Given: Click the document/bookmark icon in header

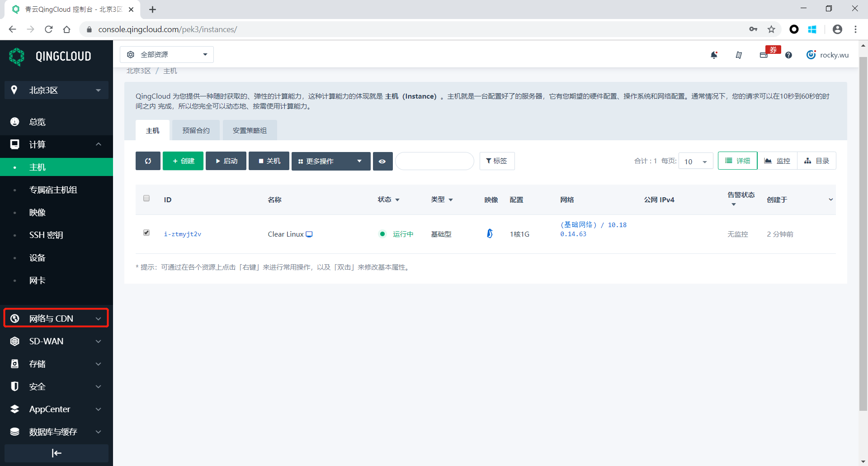Looking at the screenshot, I should [739, 55].
